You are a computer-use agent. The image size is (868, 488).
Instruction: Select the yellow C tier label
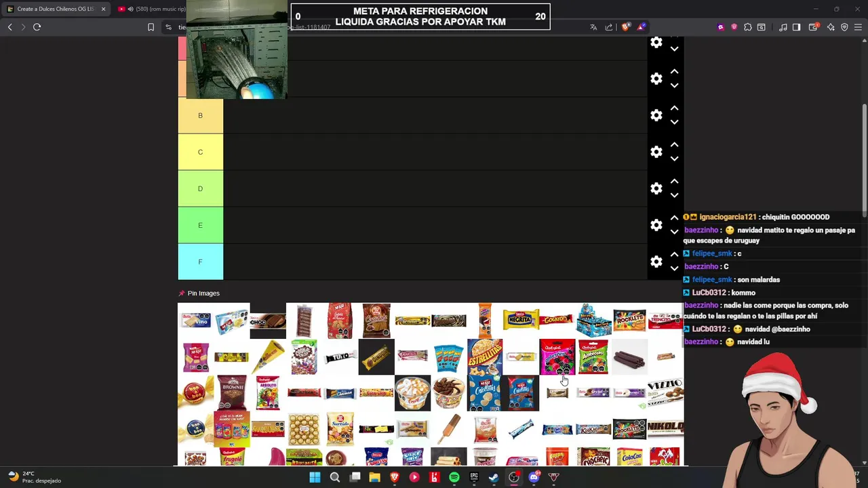pos(200,152)
